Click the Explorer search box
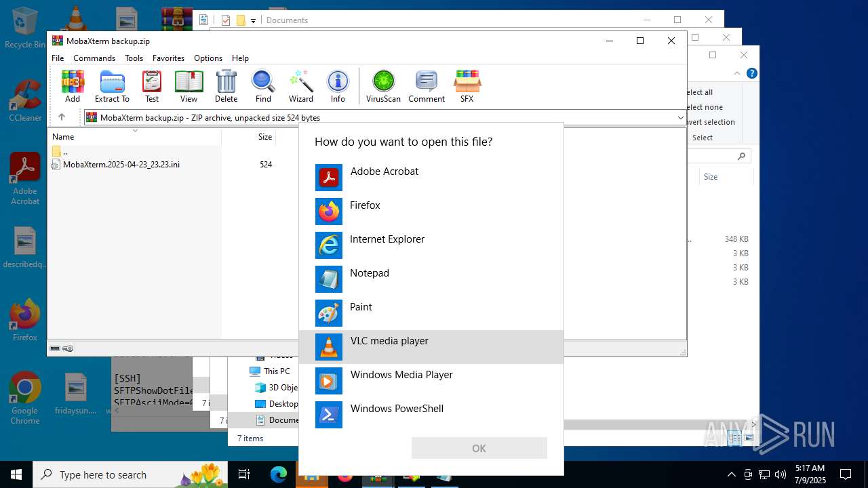Viewport: 868px width, 488px height. point(719,156)
